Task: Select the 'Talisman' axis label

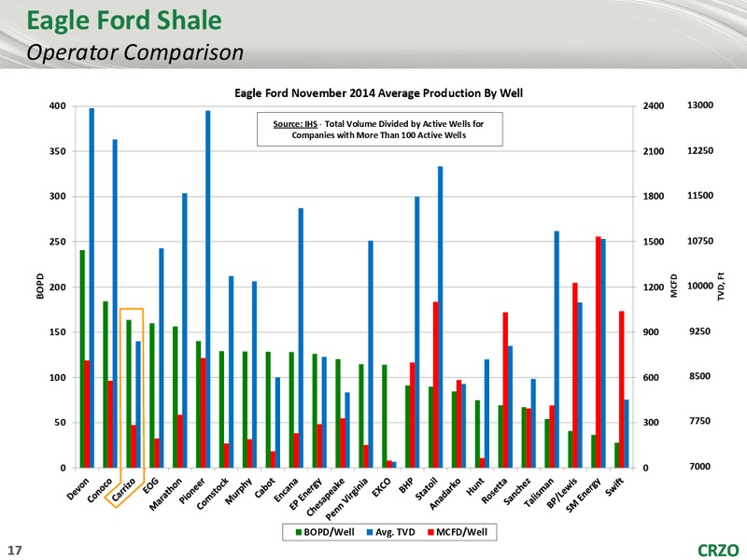Action: click(540, 493)
